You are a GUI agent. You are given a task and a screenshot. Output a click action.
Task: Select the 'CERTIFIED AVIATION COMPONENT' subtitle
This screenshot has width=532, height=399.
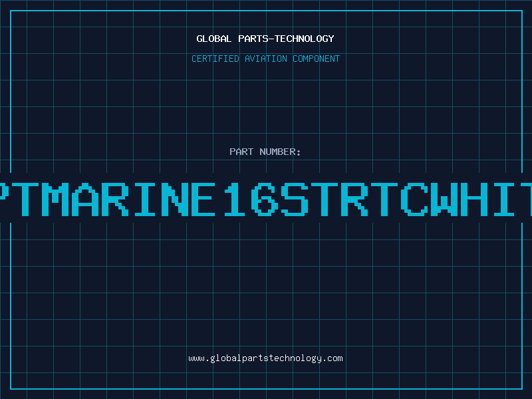click(265, 59)
